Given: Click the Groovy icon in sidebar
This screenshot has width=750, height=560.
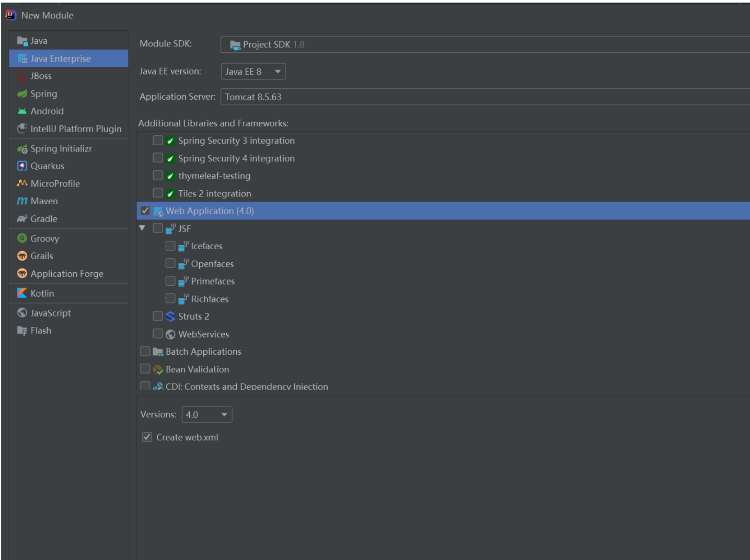Looking at the screenshot, I should pyautogui.click(x=22, y=238).
